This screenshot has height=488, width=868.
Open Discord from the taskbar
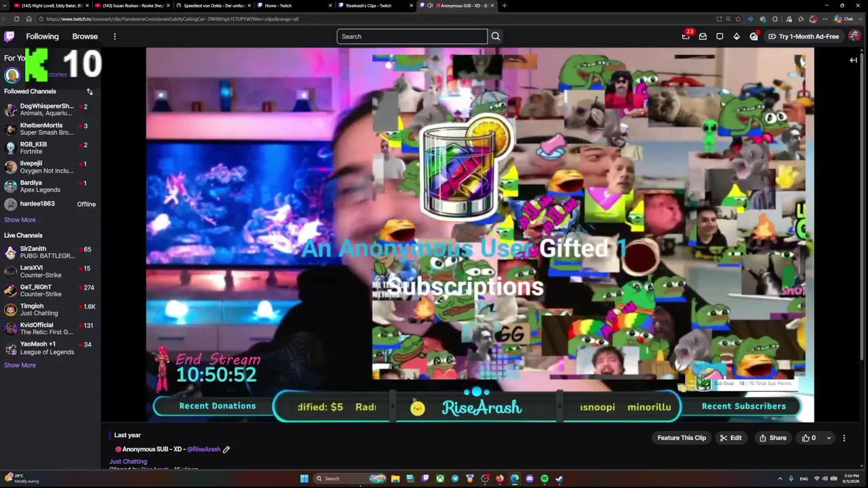click(x=530, y=479)
